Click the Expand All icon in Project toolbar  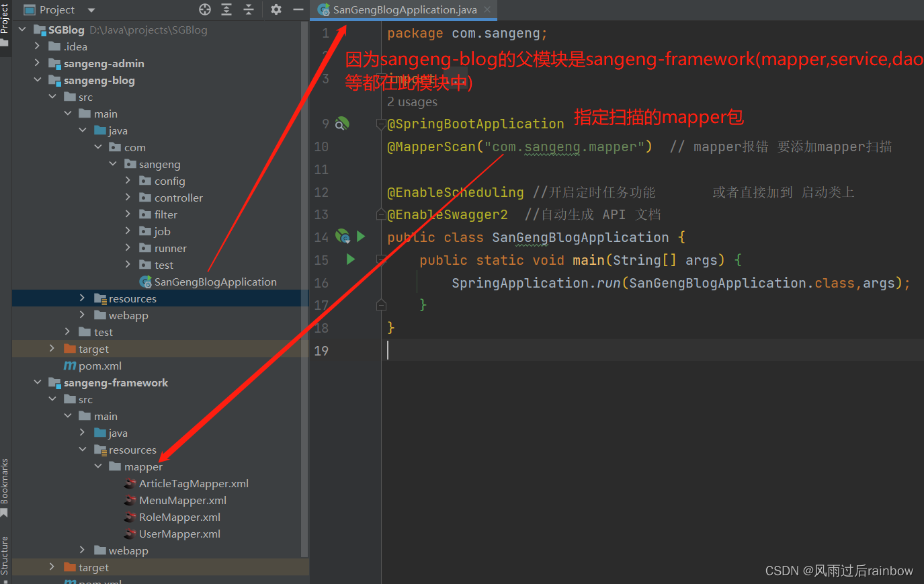pos(226,9)
